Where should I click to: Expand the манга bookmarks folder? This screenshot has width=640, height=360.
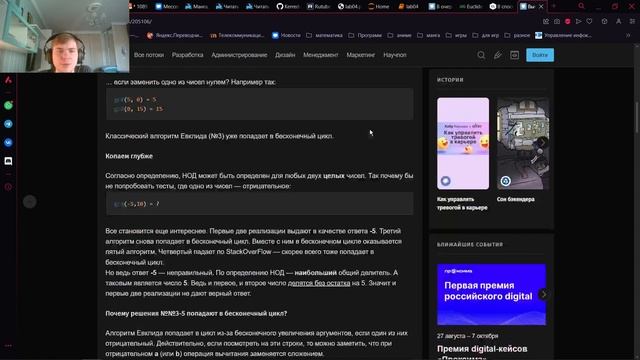tap(428, 36)
